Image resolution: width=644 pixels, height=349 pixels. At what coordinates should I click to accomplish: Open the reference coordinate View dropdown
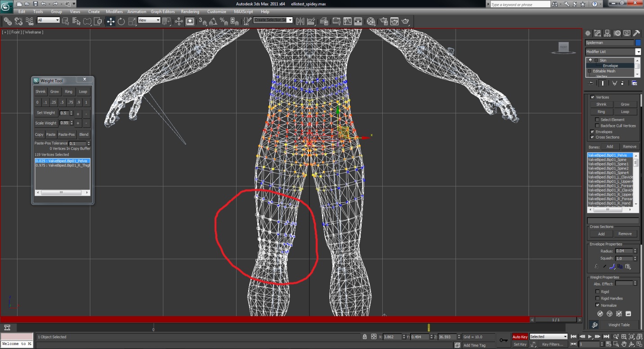149,20
